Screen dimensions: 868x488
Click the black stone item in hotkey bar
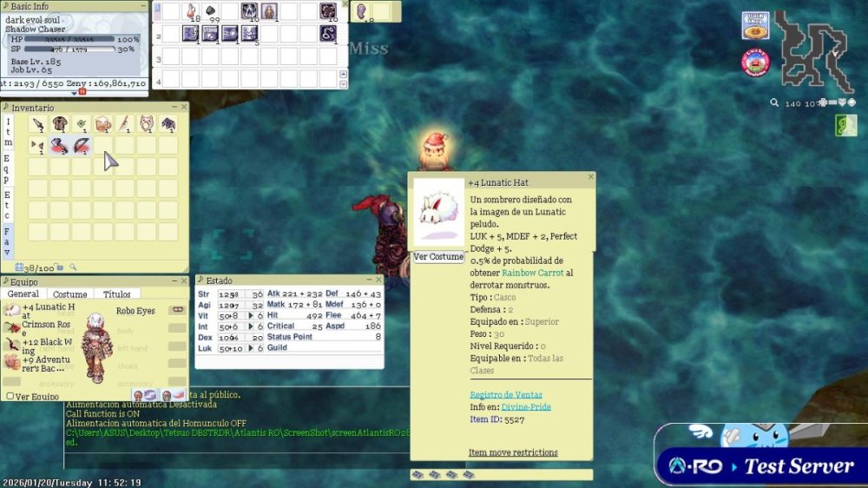[x=211, y=11]
